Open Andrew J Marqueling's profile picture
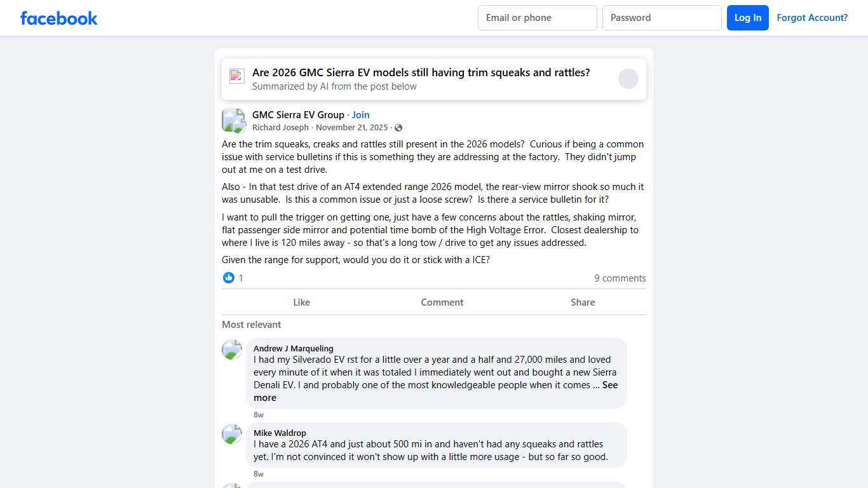868x488 pixels. (x=232, y=349)
